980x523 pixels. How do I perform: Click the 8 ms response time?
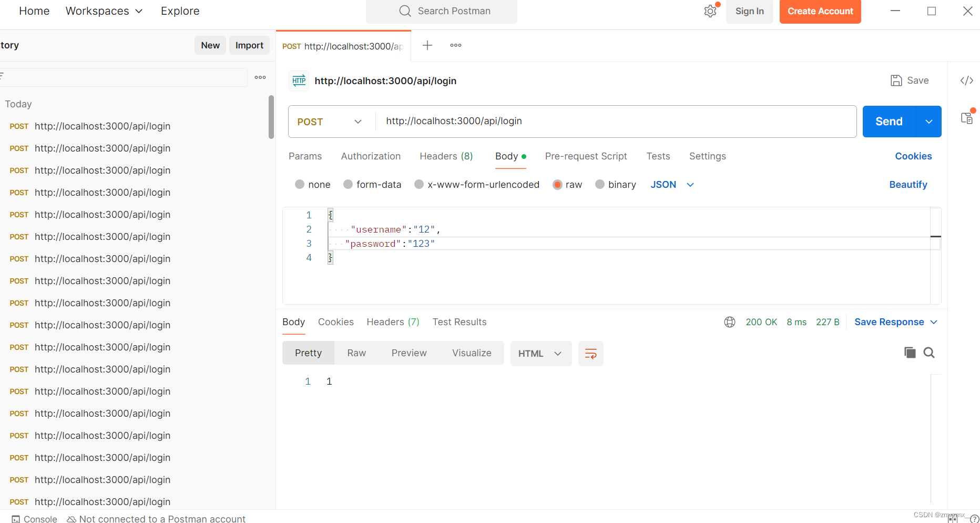point(797,322)
